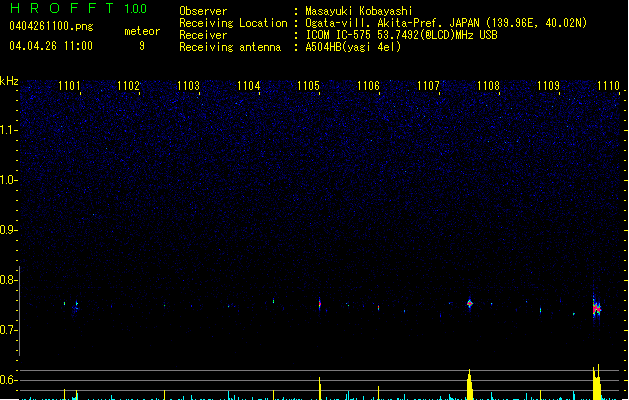
Task: Click the yellow power peak before 1108
Action: pos(469,385)
